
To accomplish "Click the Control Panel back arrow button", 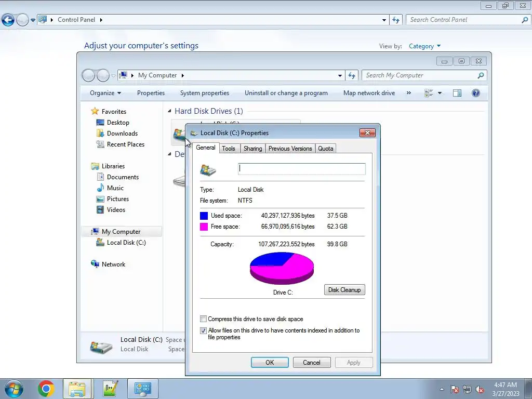I will 8,20.
